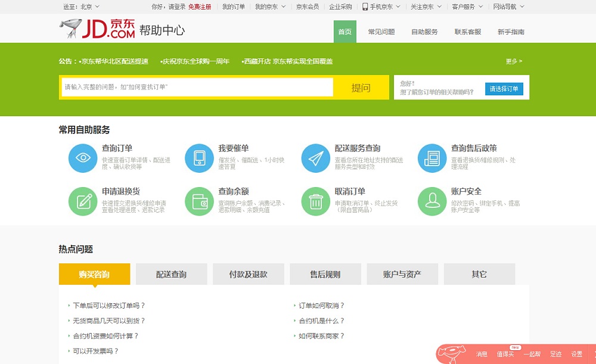Click 消息 in bottom toolbar

(482, 354)
